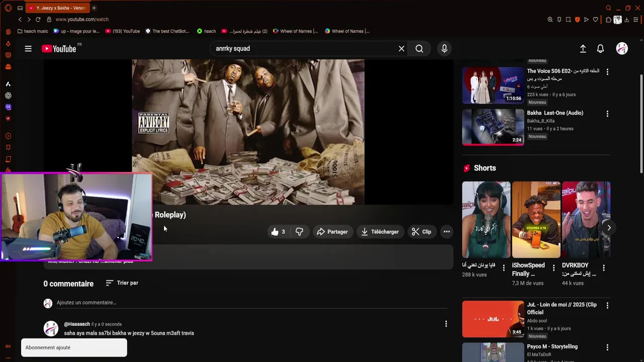Select the Y. Jeezy x Bakha tab
This screenshot has width=644, height=362.
click(57, 8)
